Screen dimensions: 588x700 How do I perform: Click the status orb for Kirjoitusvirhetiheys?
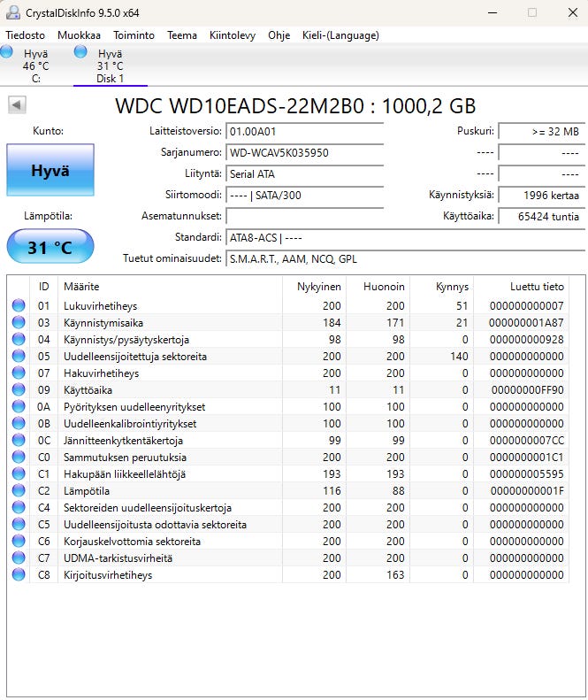[x=19, y=574]
